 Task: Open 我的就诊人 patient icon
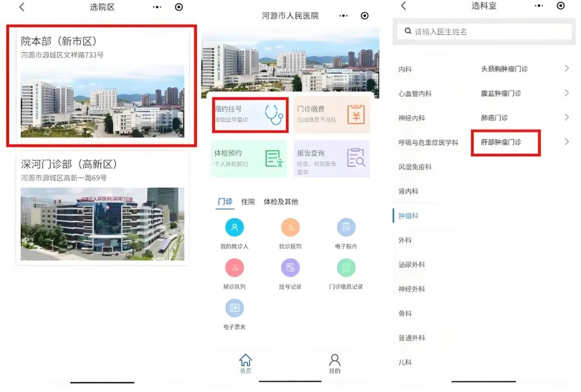(234, 227)
